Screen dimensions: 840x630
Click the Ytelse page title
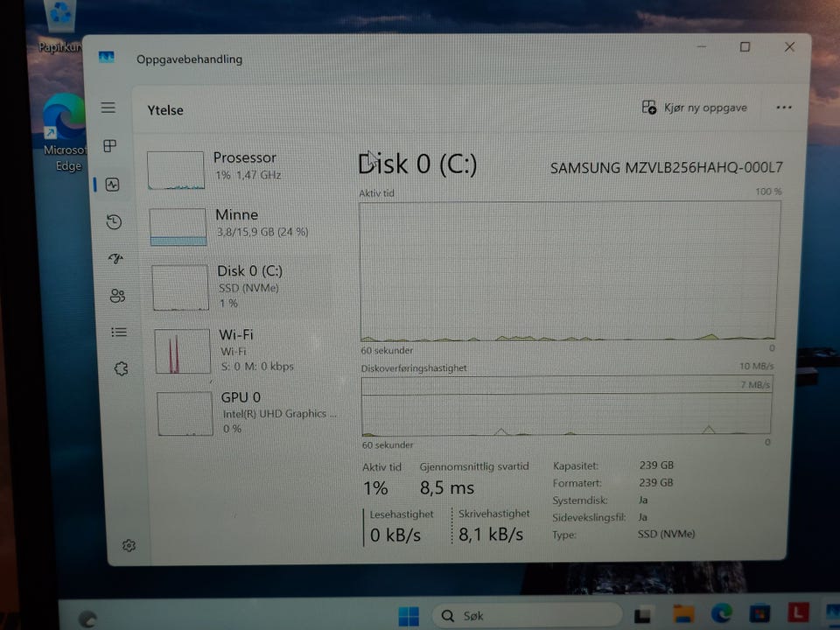tap(165, 110)
